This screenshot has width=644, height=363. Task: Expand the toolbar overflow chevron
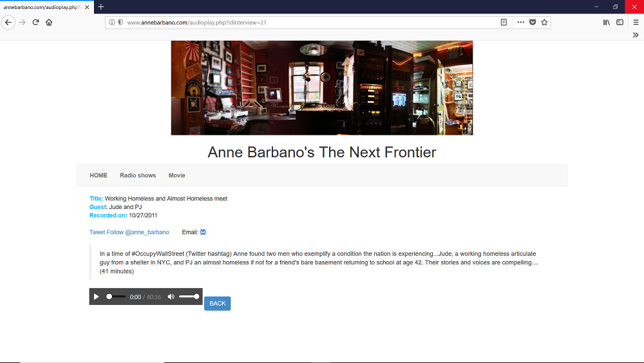click(x=636, y=35)
